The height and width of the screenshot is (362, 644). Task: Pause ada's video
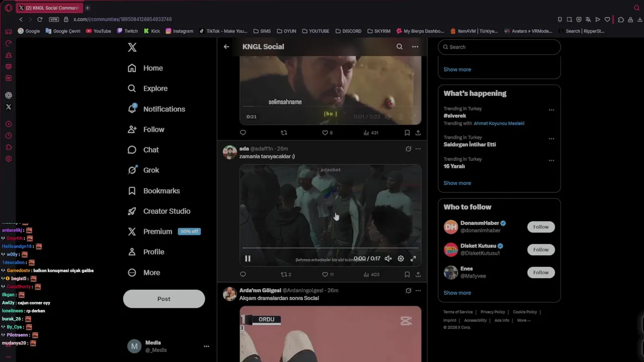pos(248,258)
